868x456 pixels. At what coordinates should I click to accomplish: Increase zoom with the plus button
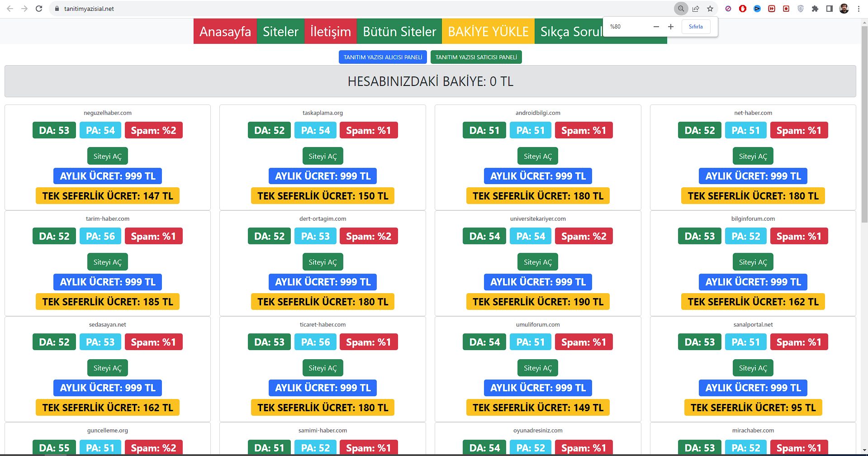[671, 27]
